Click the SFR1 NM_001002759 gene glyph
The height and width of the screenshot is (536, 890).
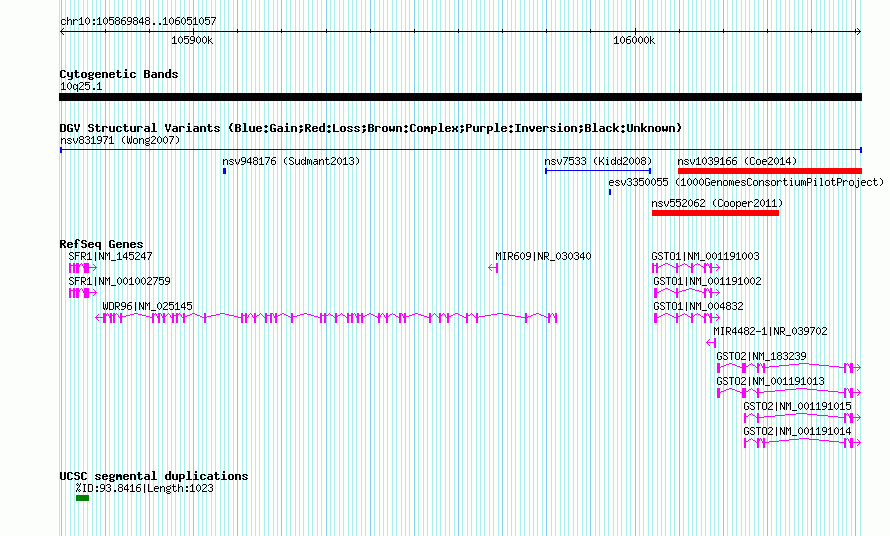pos(83,292)
